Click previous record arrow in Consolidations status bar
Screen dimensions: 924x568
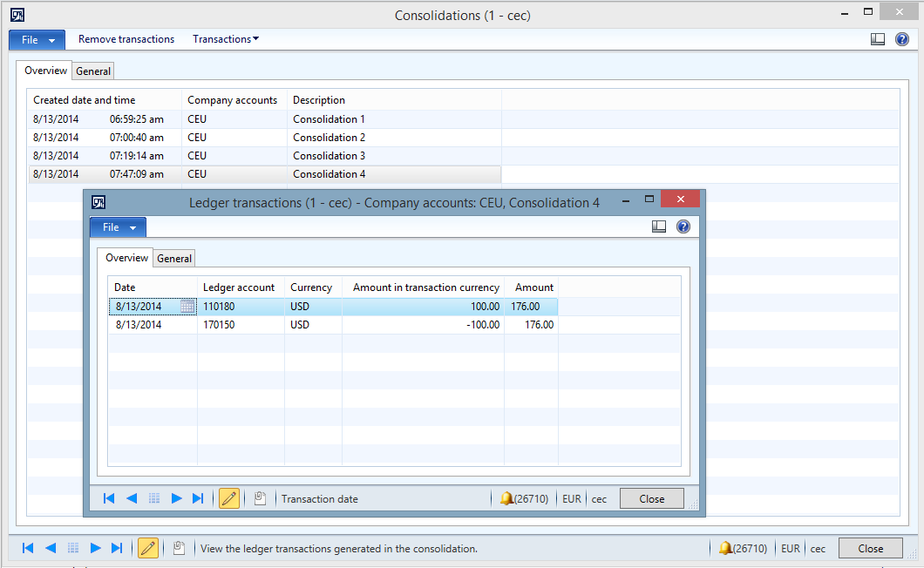tap(51, 548)
